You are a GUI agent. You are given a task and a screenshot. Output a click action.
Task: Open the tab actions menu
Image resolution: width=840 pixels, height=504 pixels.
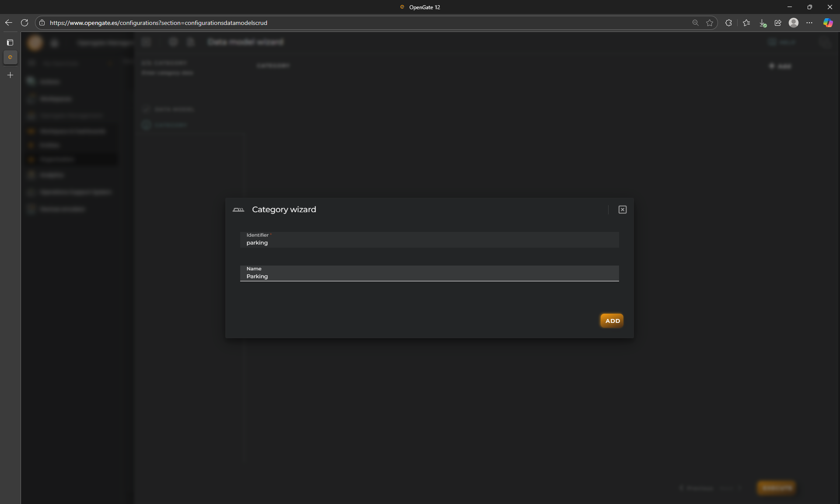[x=10, y=42]
